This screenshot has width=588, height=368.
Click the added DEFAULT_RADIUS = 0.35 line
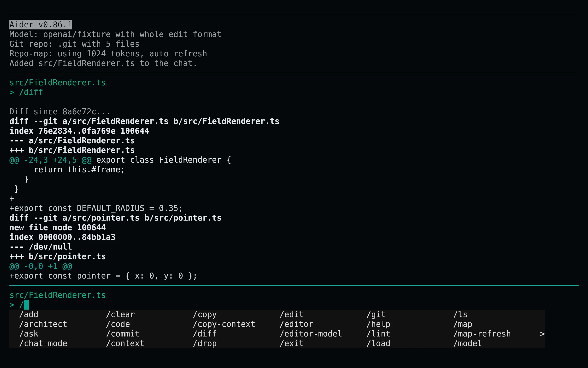[96, 208]
